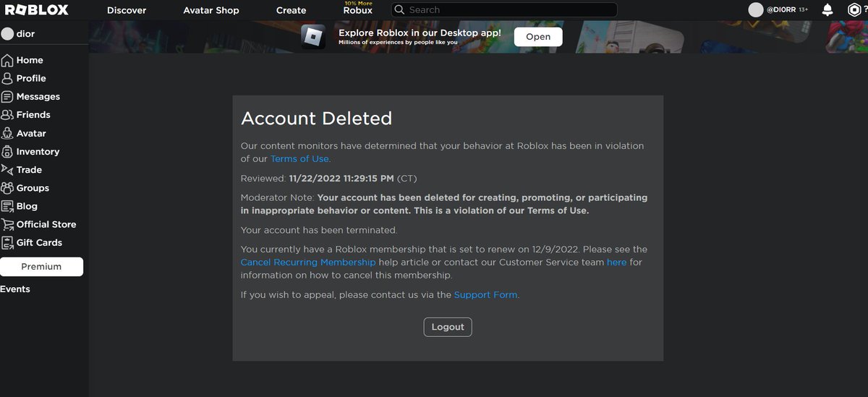
Task: Click the Groups icon in sidebar
Action: pos(7,188)
